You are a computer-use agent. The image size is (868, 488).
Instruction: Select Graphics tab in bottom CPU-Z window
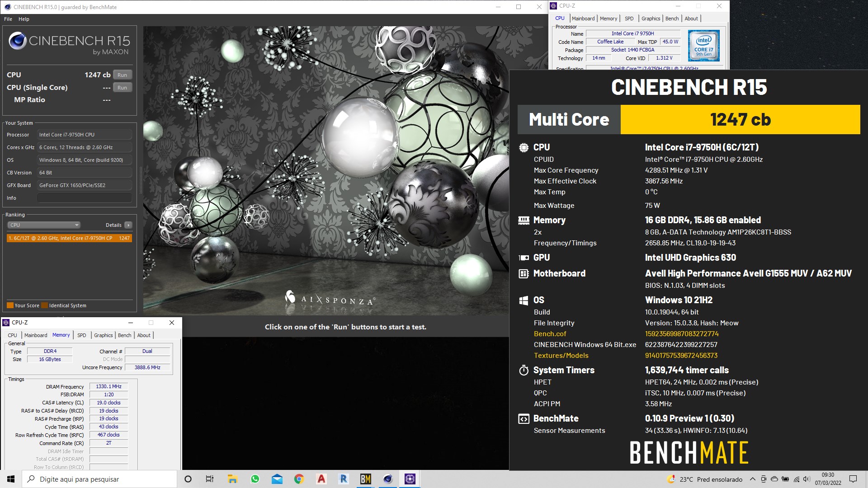[103, 335]
